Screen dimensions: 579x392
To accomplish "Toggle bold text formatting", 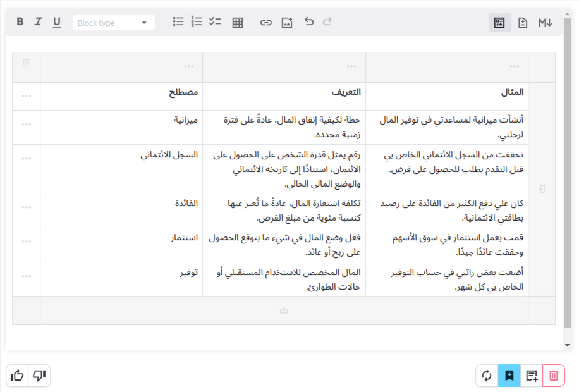I will 20,22.
